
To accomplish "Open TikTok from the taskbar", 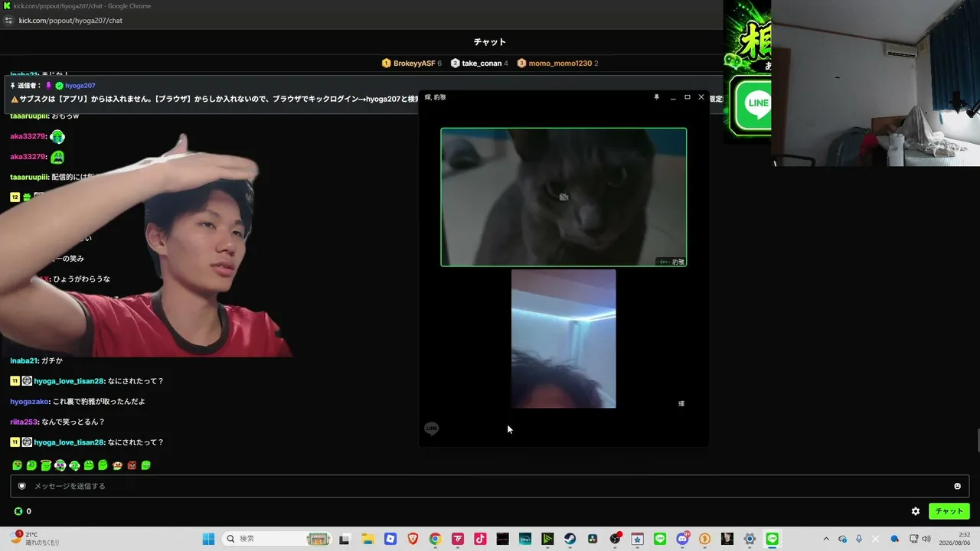I will [x=480, y=539].
